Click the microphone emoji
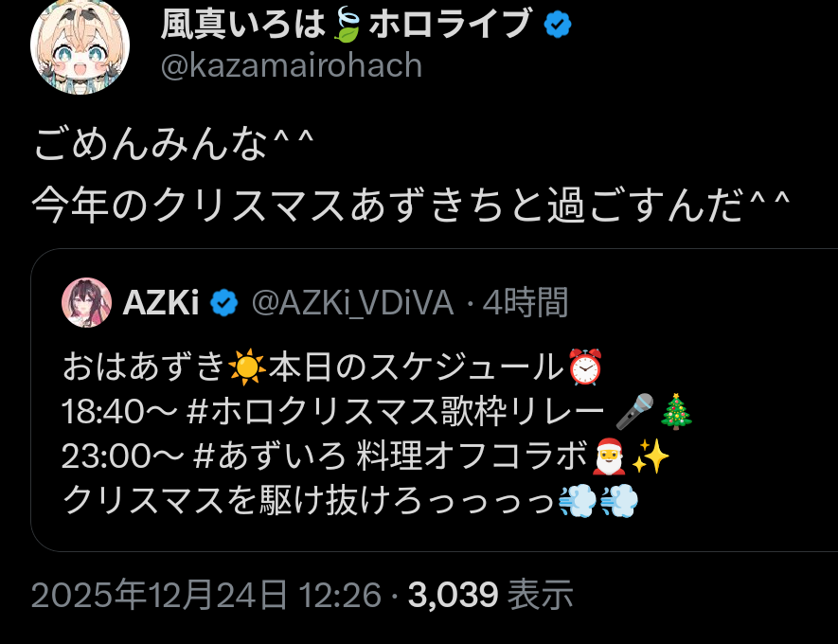838x644 pixels. [635, 412]
